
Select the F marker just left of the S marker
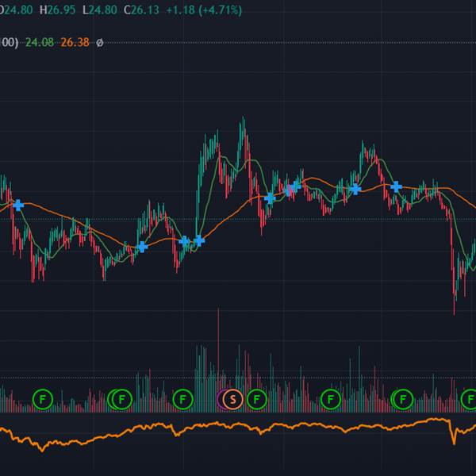point(182,399)
